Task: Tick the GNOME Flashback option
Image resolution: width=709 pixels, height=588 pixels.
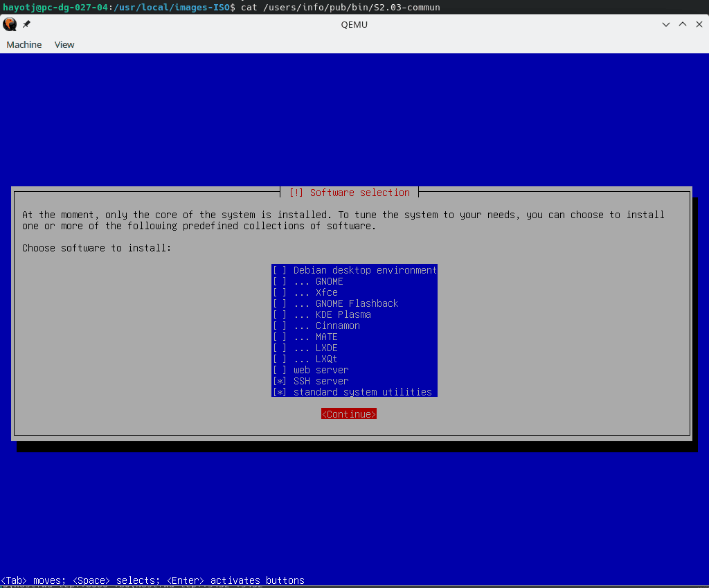Action: (x=280, y=303)
